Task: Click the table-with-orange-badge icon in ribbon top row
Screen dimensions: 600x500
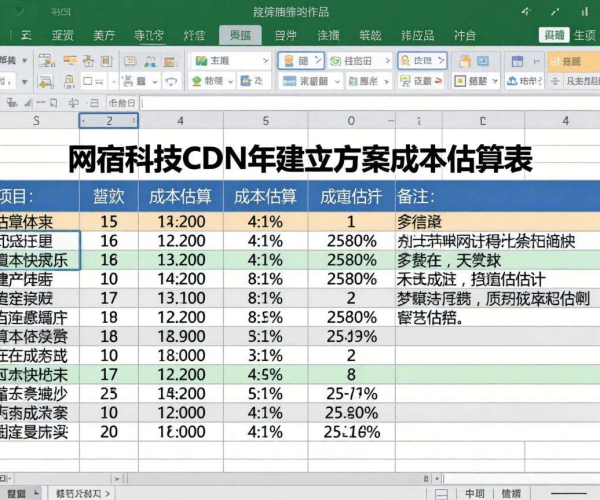Action: click(x=47, y=61)
